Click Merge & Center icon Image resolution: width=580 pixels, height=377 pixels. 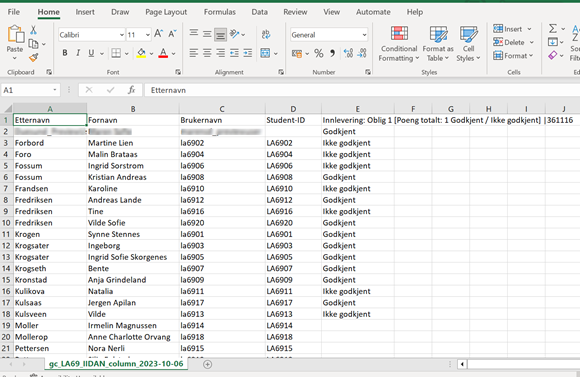[x=265, y=53]
